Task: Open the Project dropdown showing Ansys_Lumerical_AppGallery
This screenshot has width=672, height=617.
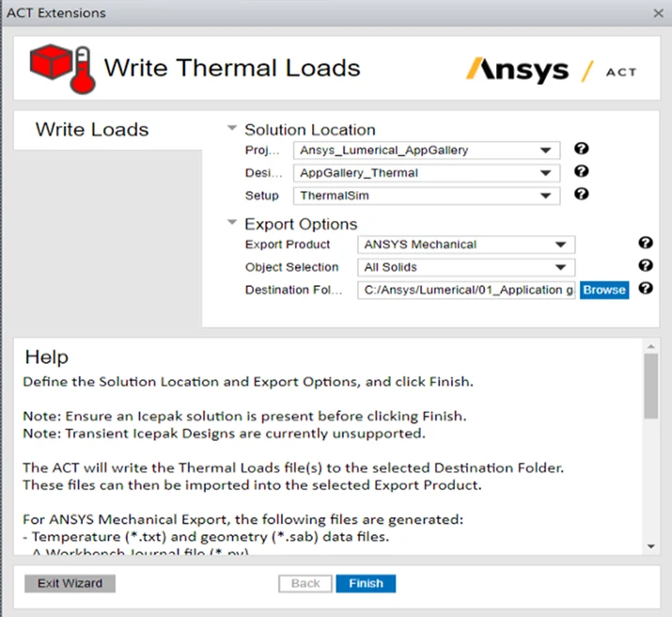Action: click(427, 150)
